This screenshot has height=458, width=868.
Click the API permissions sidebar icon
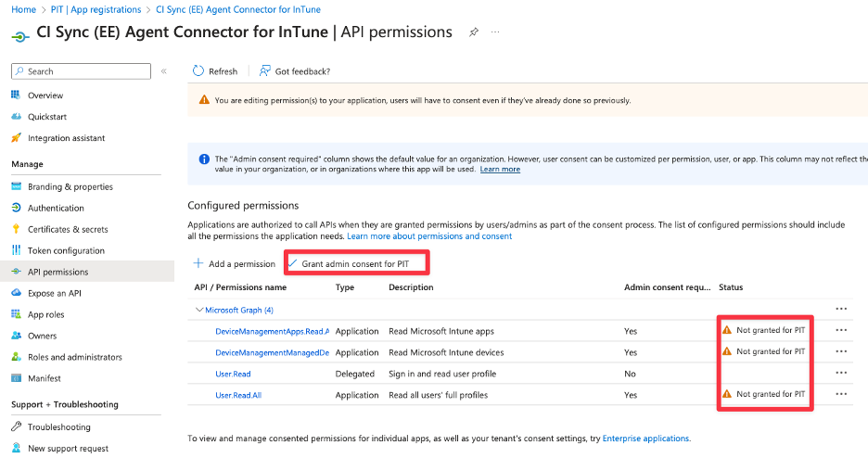tap(16, 272)
